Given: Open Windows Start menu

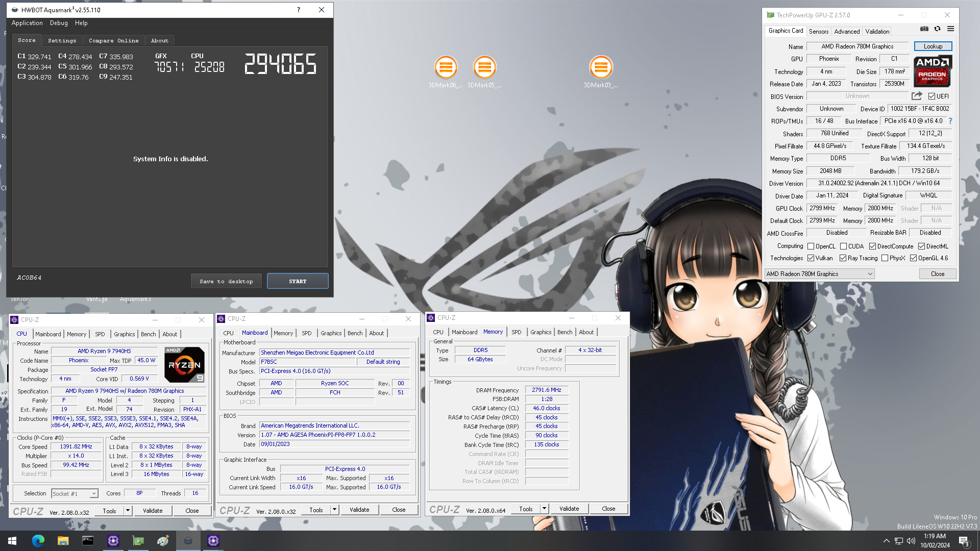Looking at the screenshot, I should click(12, 541).
